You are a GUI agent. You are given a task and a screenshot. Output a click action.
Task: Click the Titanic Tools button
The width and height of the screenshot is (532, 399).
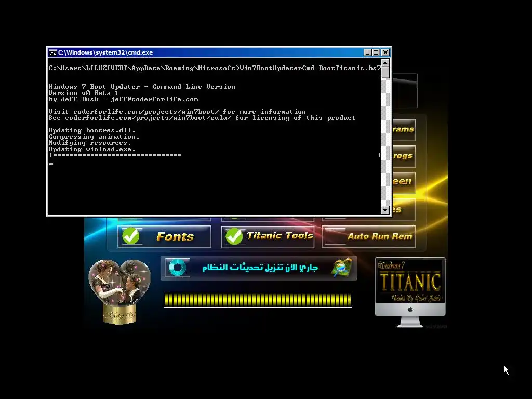(x=268, y=236)
